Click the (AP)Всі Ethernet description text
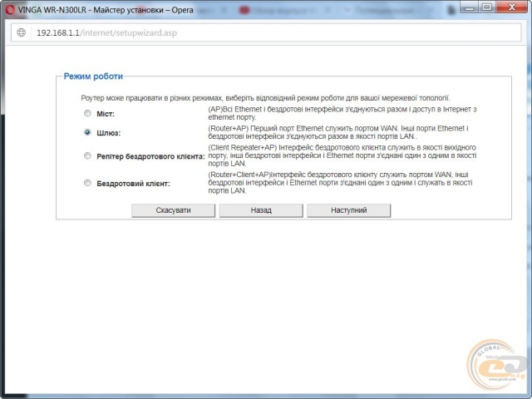 [342, 113]
